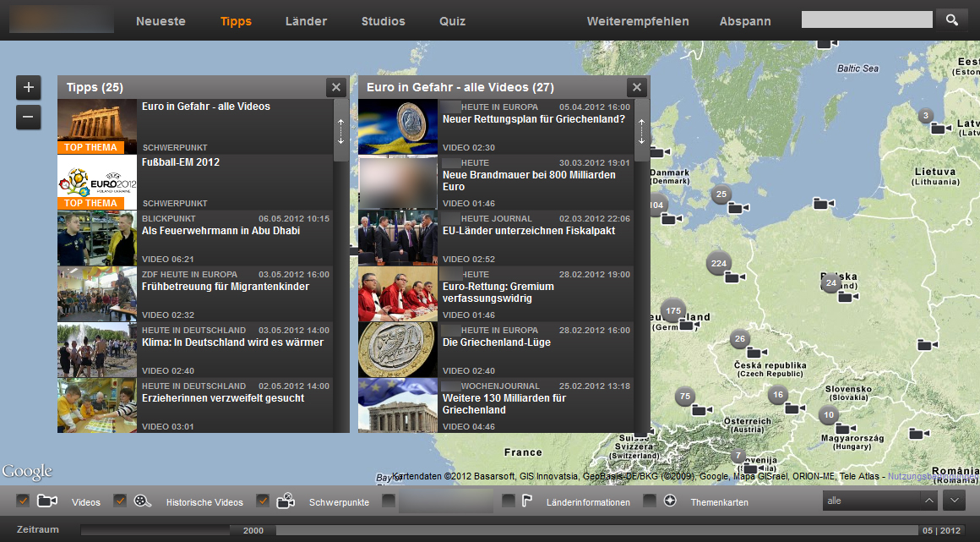The image size is (980, 542).
Task: Click the Zeitraum timeline at year 2000
Action: point(253,531)
